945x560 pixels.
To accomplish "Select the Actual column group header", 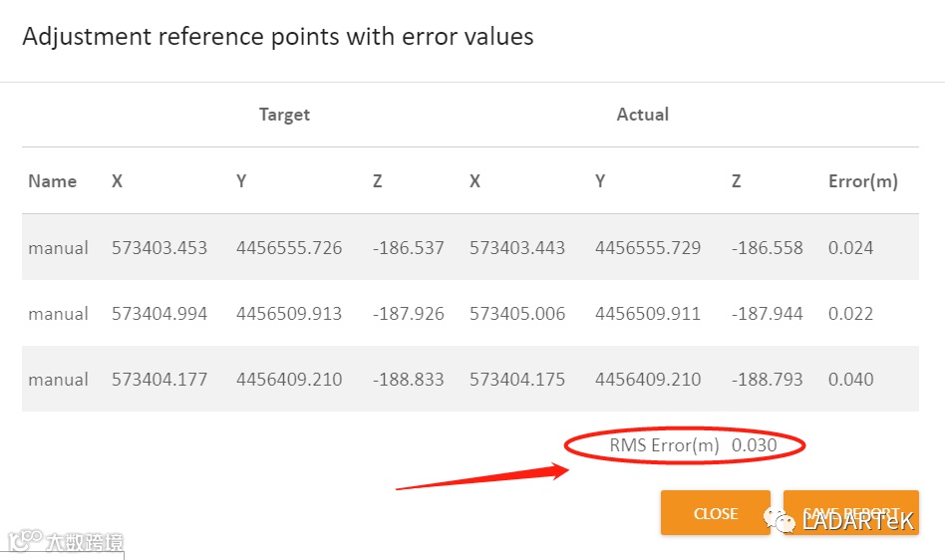I will (x=642, y=115).
